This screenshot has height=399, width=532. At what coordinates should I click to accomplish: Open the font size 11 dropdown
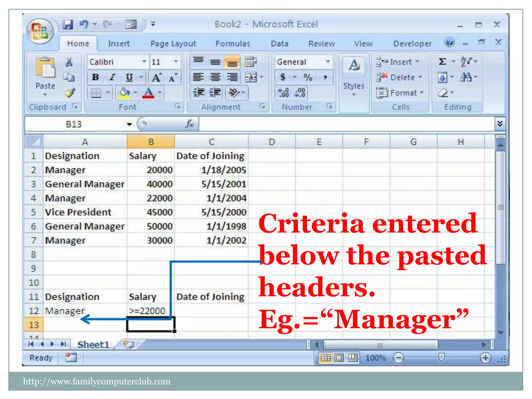click(176, 62)
